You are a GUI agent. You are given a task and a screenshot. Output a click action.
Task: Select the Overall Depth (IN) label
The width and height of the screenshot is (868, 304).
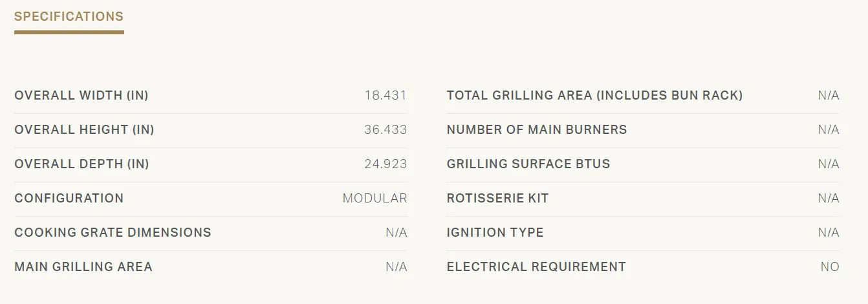coord(81,164)
